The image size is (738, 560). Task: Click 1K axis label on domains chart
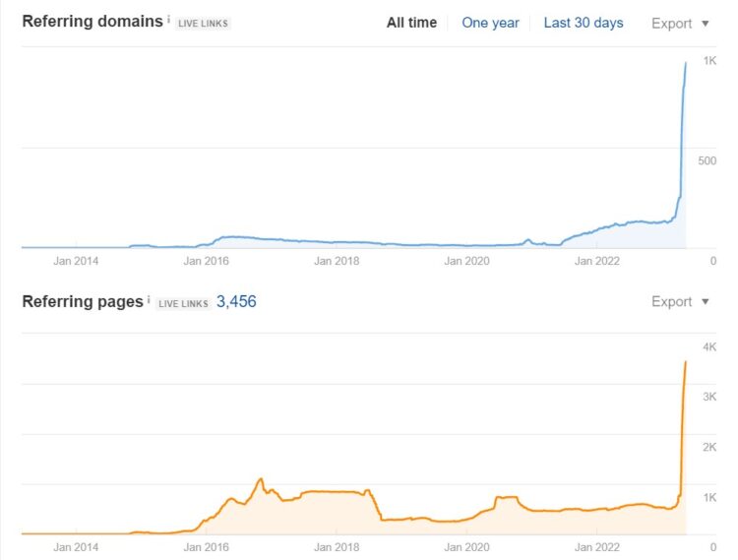click(x=709, y=60)
